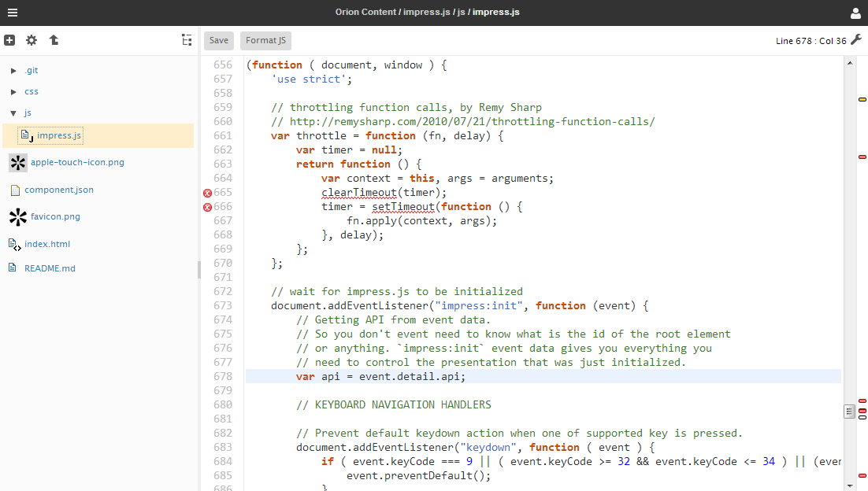Open README.md from the file tree
The height and width of the screenshot is (491, 868).
click(x=50, y=268)
